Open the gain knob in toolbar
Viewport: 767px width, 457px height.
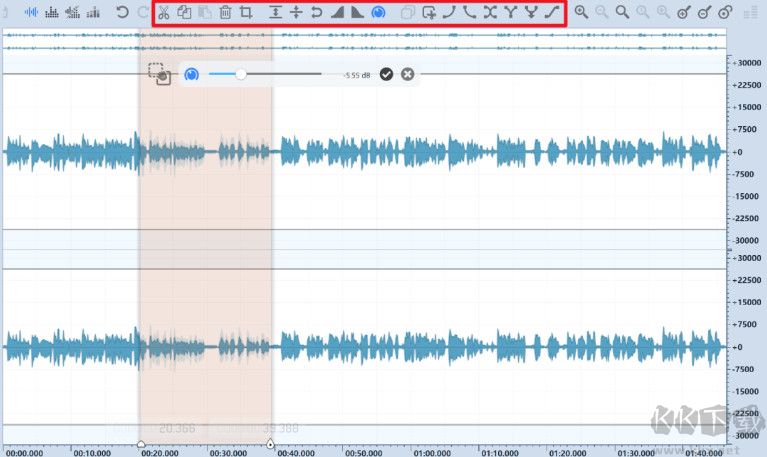click(378, 12)
